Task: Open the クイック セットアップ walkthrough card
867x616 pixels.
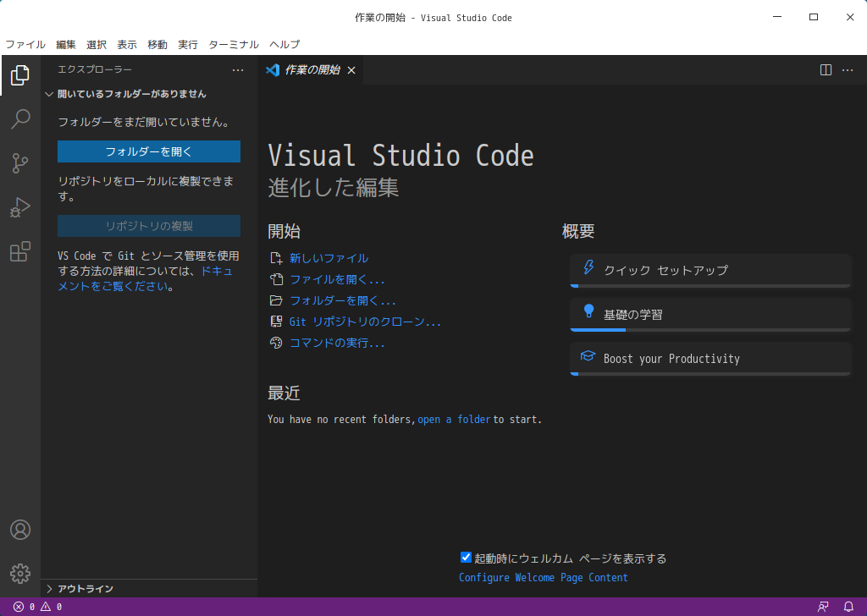Action: [710, 270]
